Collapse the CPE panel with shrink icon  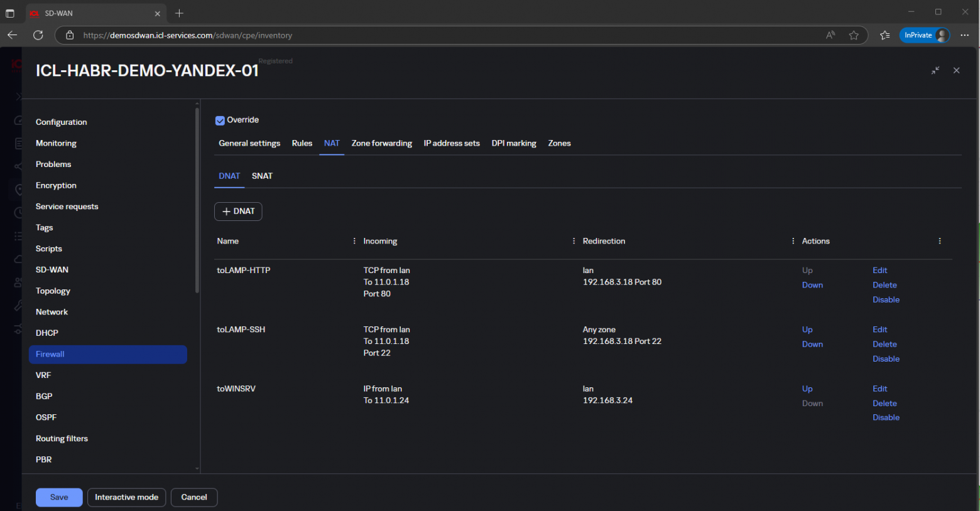coord(935,70)
